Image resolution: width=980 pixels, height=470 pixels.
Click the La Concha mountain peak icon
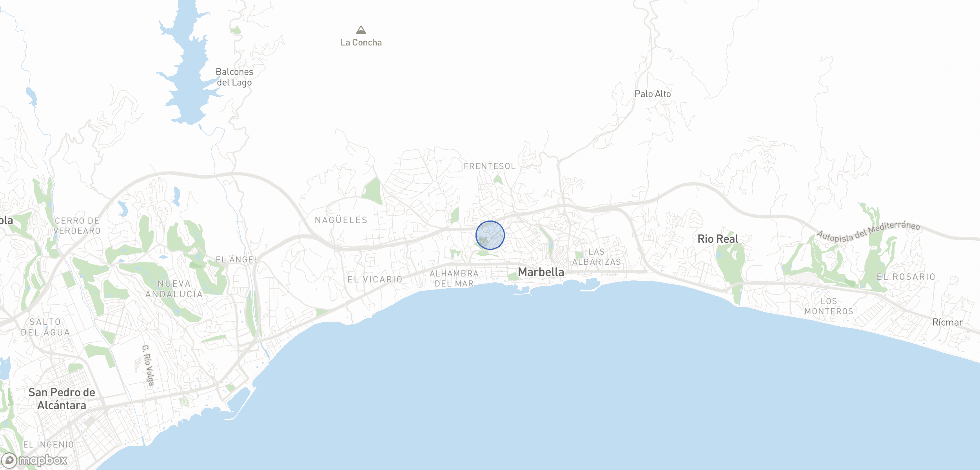tap(361, 30)
